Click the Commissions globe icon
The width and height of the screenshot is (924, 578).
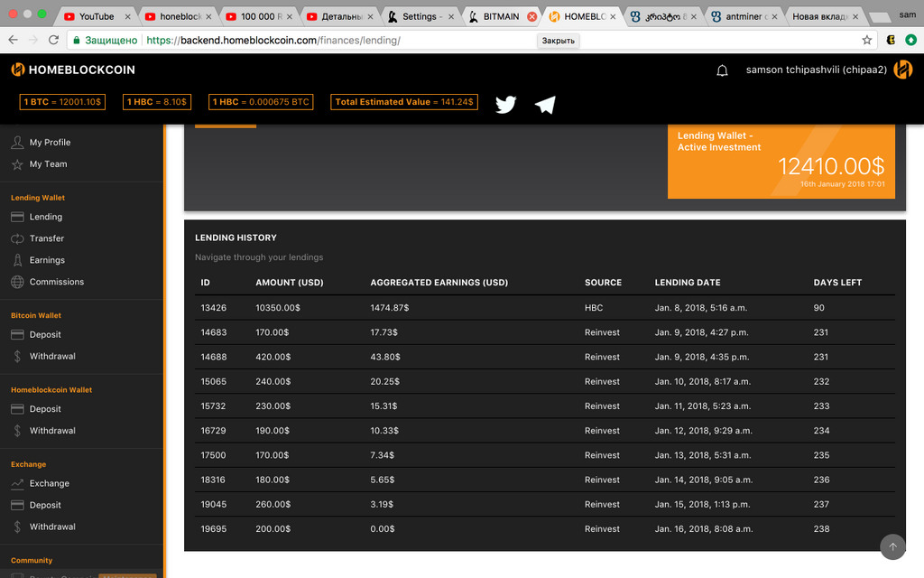click(x=18, y=282)
